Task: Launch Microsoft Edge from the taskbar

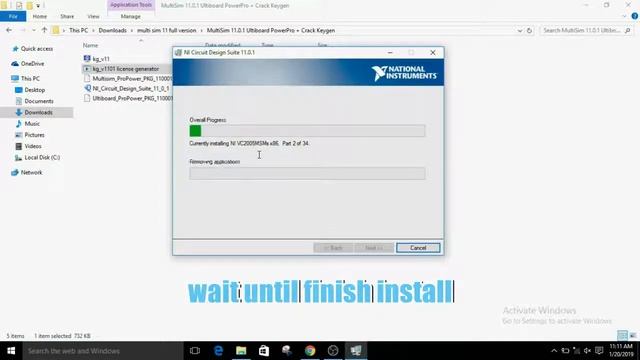Action: click(x=218, y=351)
